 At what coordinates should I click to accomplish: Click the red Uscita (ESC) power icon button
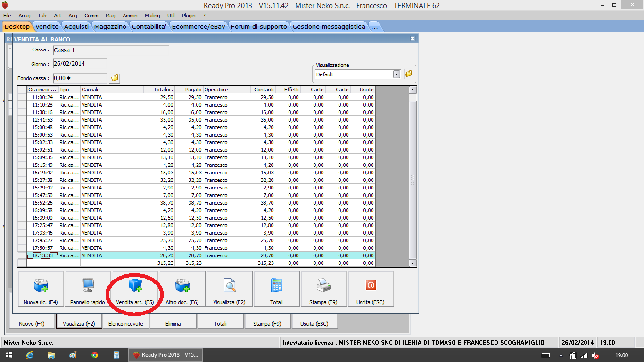coord(371,289)
